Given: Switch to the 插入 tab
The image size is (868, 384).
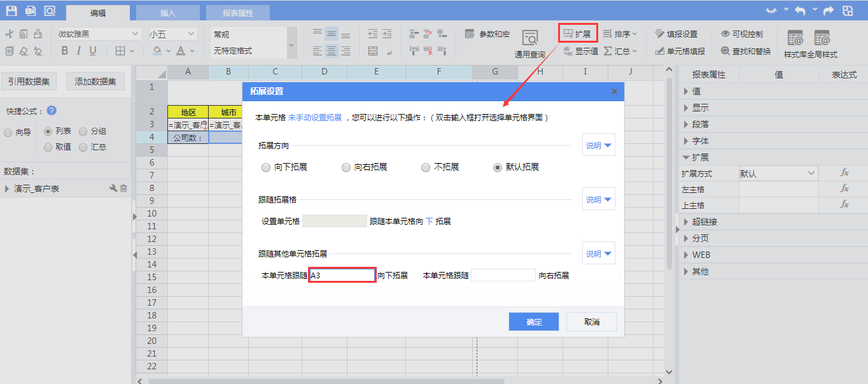Looking at the screenshot, I should pyautogui.click(x=168, y=13).
